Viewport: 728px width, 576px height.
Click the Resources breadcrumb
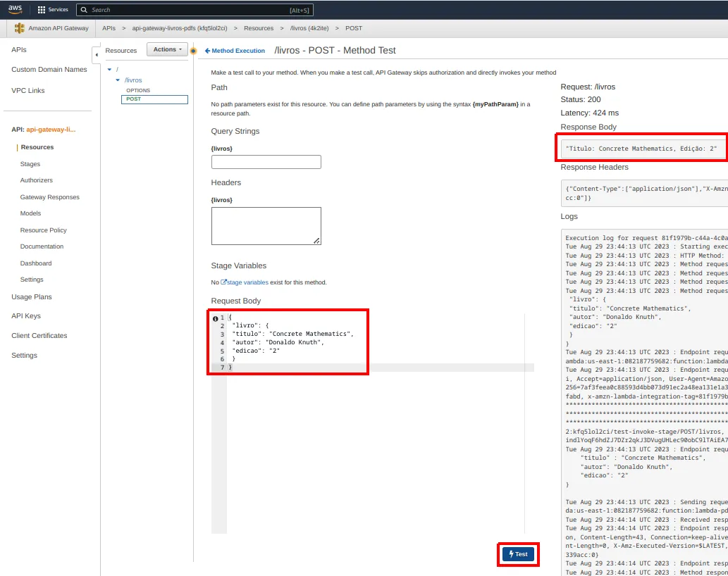coord(259,28)
